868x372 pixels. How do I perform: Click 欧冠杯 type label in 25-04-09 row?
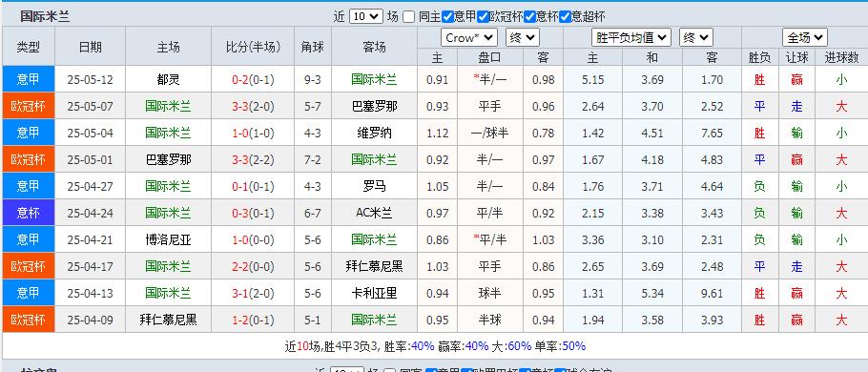(x=29, y=320)
